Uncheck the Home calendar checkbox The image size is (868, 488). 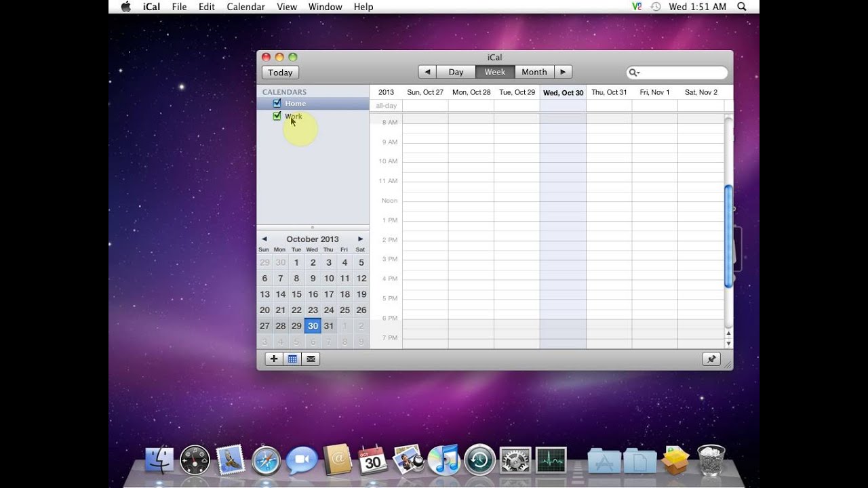click(x=277, y=103)
